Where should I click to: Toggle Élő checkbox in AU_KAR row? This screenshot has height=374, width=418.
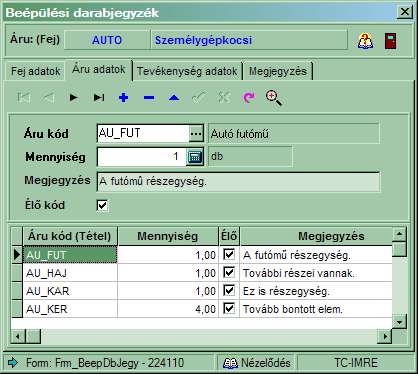click(229, 290)
